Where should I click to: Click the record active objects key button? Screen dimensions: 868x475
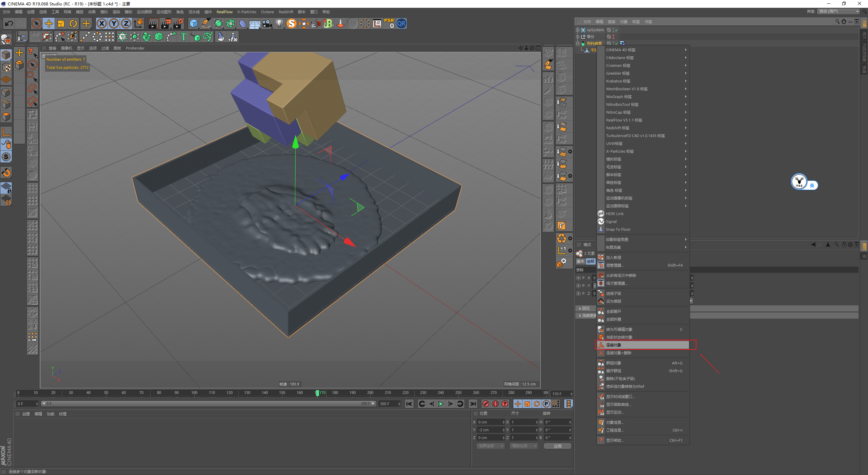[486, 404]
